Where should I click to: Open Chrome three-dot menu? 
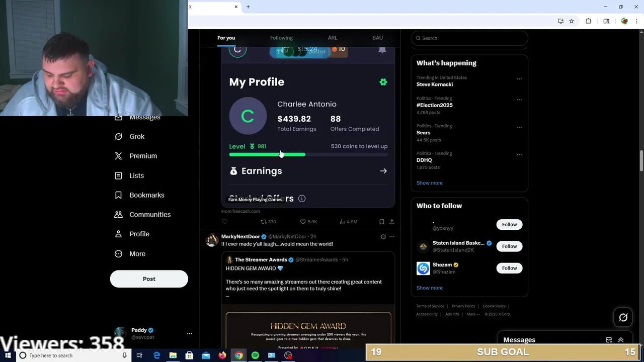tap(637, 21)
